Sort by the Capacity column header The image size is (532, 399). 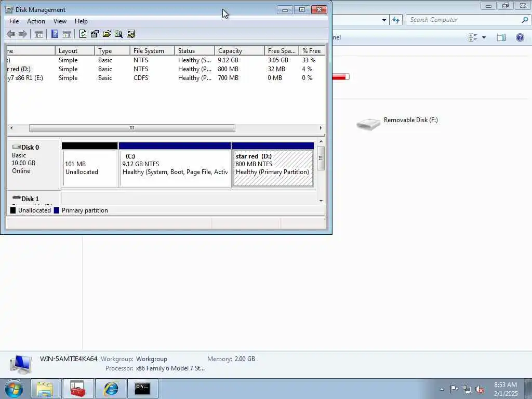(240, 50)
